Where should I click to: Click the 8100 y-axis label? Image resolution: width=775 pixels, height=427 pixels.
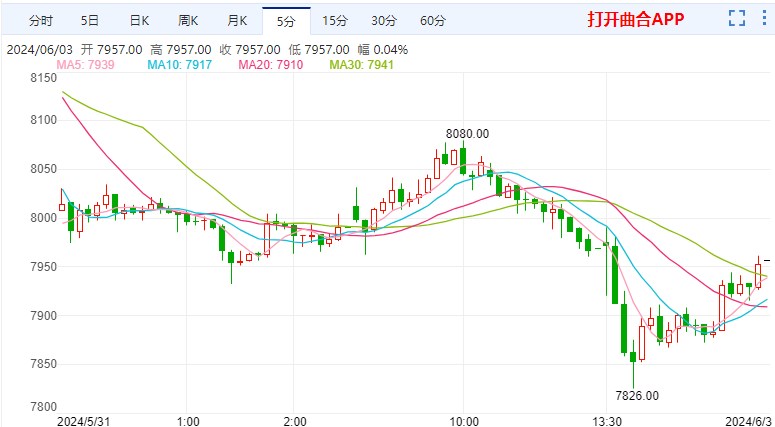(x=45, y=121)
